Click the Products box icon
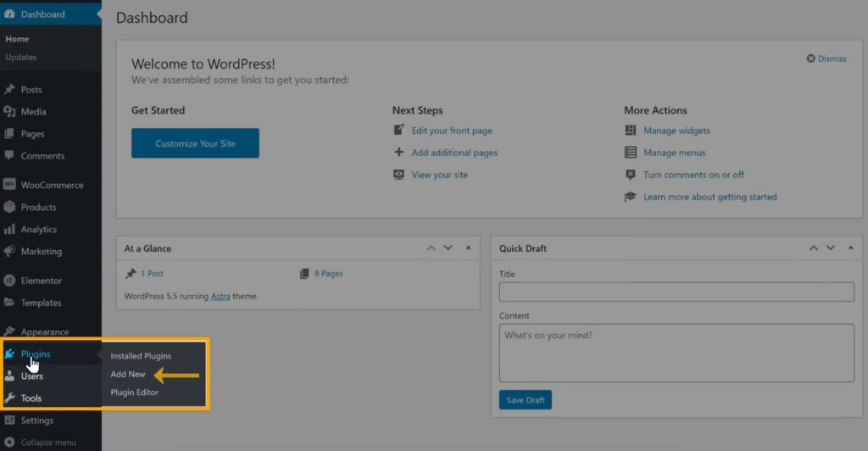Screen dimensions: 868x451 9,207
